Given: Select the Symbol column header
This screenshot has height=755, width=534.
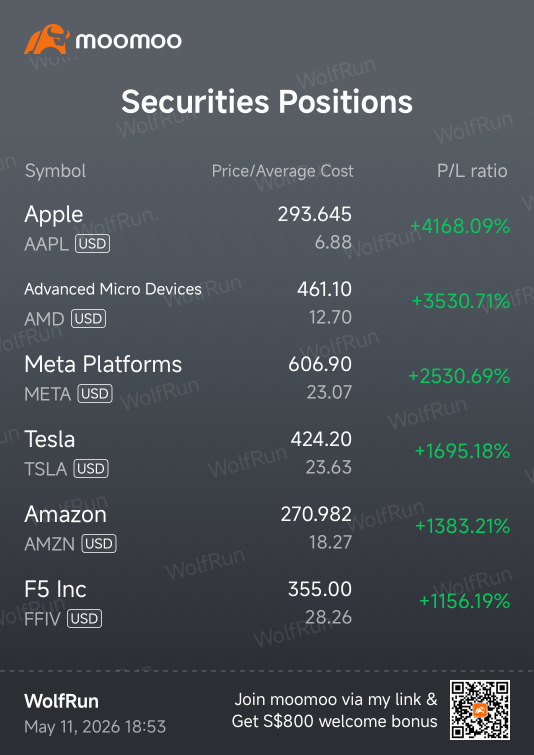Looking at the screenshot, I should [x=55, y=171].
